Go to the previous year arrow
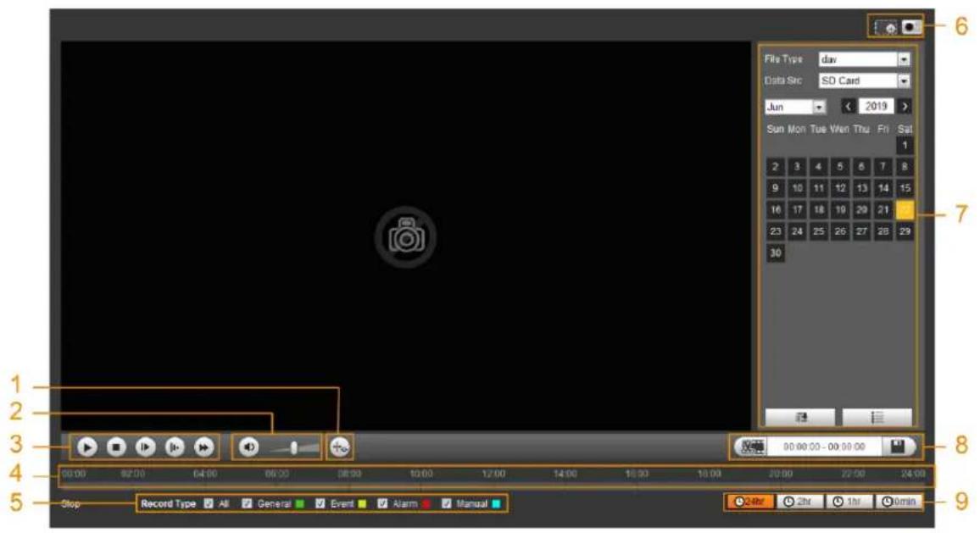This screenshot has height=533, width=980. [848, 106]
